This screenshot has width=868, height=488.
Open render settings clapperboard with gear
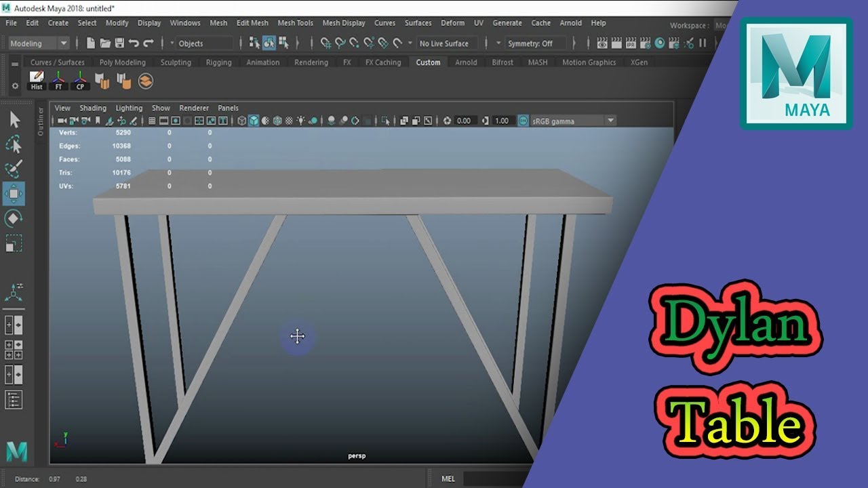coord(646,43)
